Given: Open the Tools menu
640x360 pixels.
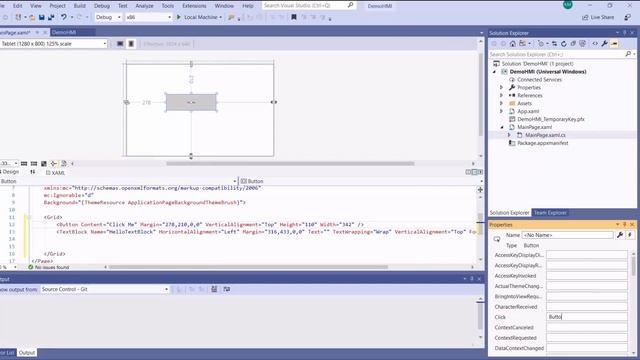Looking at the screenshot, I should pyautogui.click(x=168, y=6).
